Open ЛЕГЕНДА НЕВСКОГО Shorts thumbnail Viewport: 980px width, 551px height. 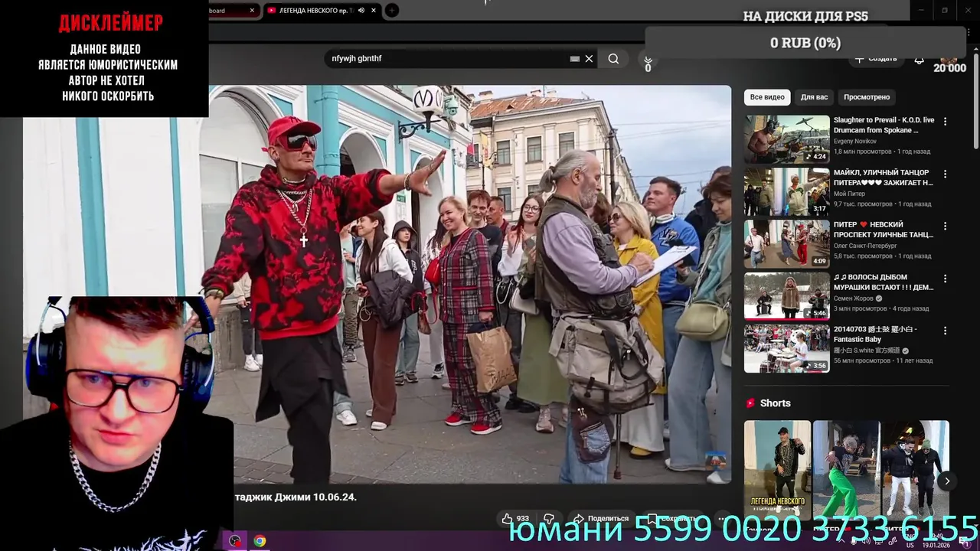[777, 470]
